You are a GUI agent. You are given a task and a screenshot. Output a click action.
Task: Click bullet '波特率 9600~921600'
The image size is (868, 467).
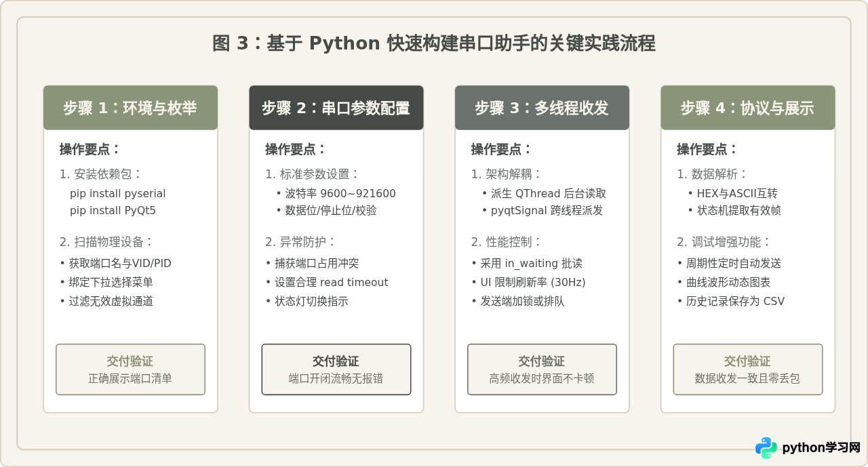pyautogui.click(x=336, y=193)
